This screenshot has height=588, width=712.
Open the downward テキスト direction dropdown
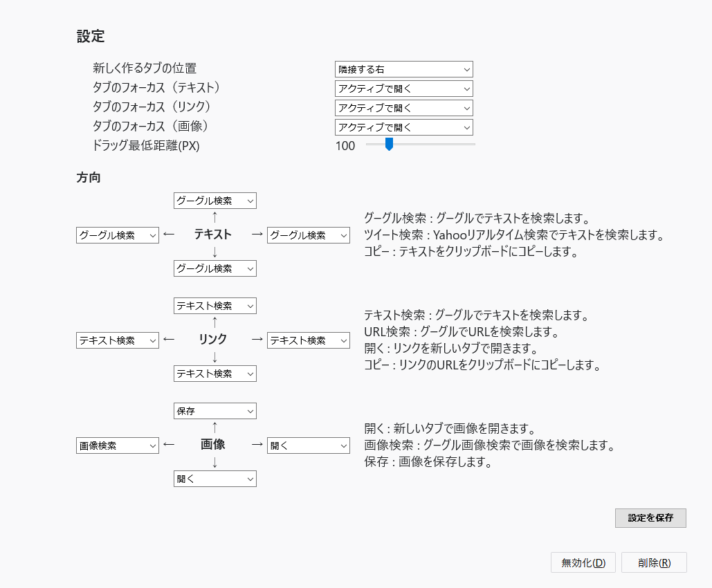point(214,268)
